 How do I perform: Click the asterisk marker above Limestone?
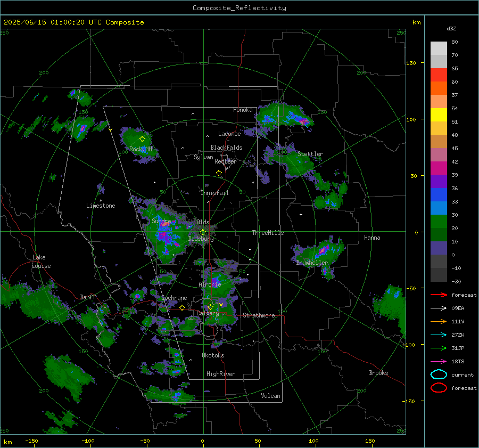click(101, 201)
